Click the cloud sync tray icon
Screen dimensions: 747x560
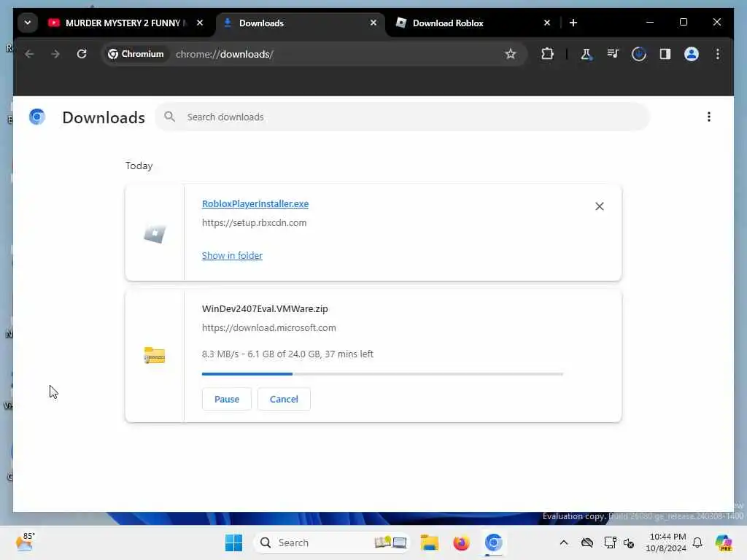coord(587,542)
